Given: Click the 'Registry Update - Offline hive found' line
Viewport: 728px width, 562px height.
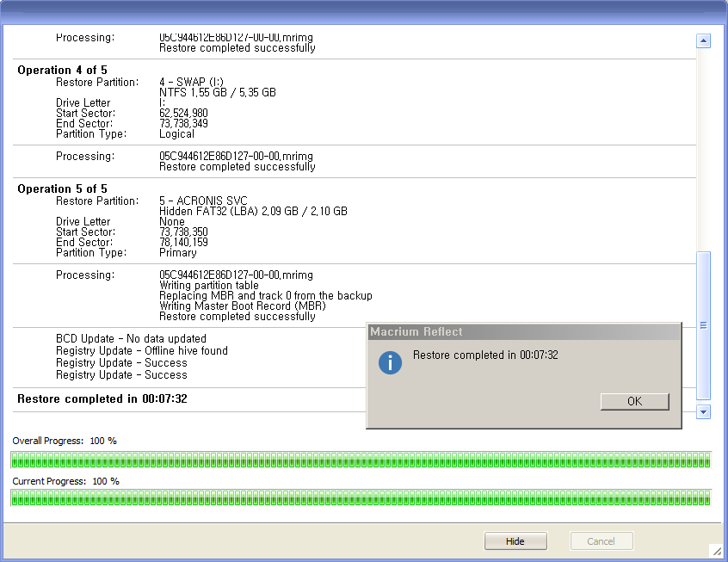Looking at the screenshot, I should [x=142, y=350].
